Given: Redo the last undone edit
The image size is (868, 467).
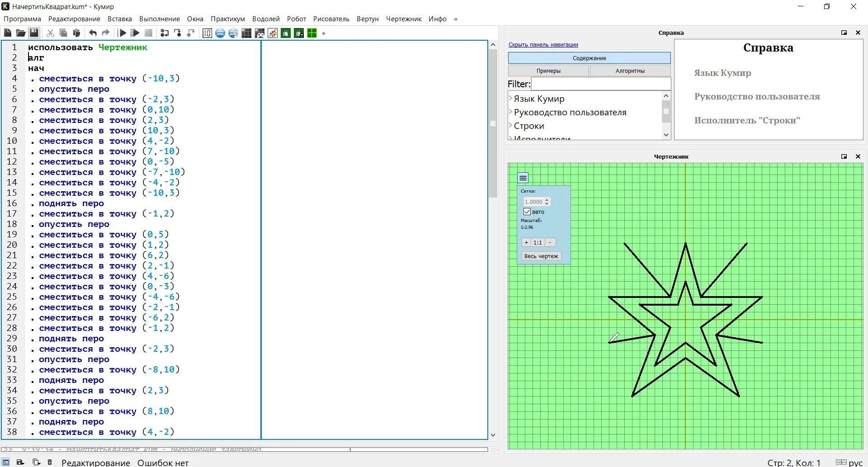Looking at the screenshot, I should point(106,33).
